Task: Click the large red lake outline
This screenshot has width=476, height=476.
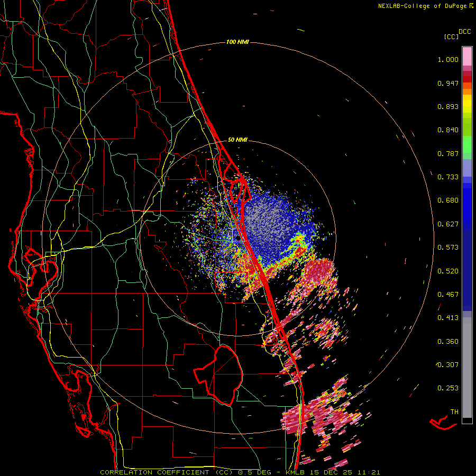Action: click(x=218, y=375)
